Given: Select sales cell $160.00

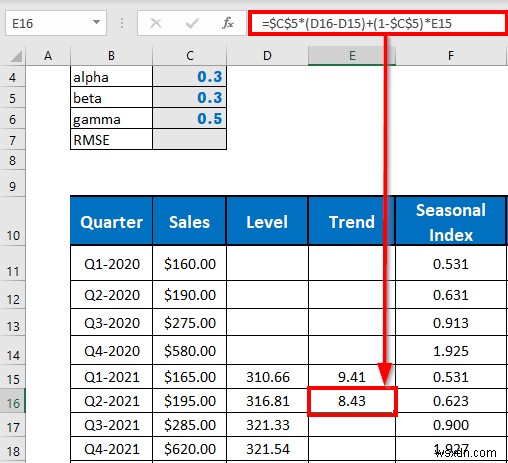Looking at the screenshot, I should (x=189, y=263).
